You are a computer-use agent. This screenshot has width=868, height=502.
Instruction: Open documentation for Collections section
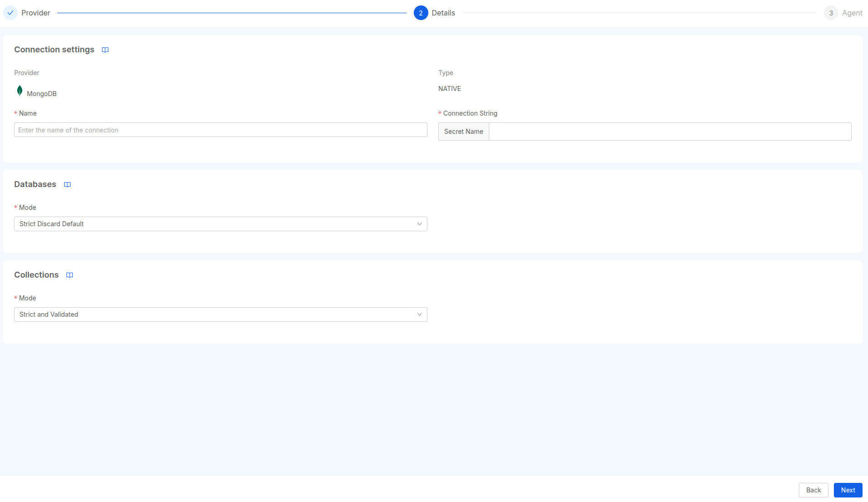click(70, 275)
